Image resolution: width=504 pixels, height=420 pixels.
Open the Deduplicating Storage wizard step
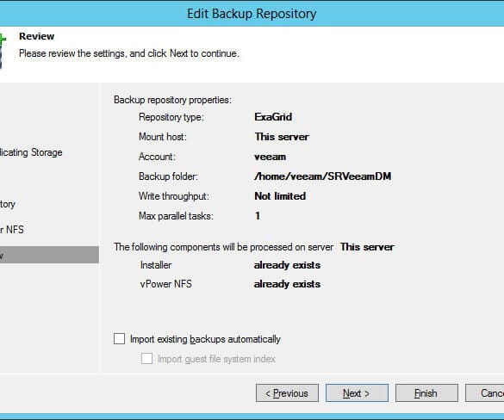(x=31, y=152)
